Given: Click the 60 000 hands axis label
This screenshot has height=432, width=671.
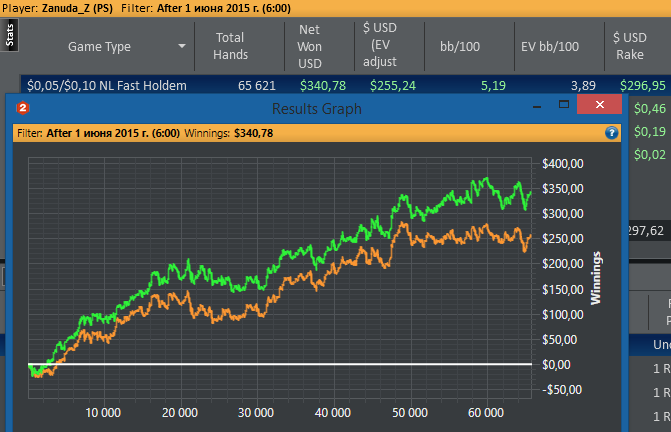Looking at the screenshot, I should click(x=486, y=413).
